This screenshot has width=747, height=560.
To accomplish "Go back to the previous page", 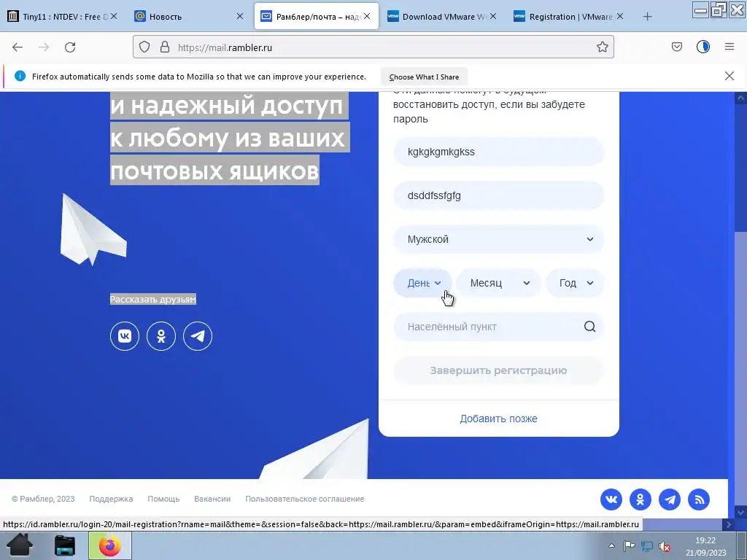I will point(18,47).
